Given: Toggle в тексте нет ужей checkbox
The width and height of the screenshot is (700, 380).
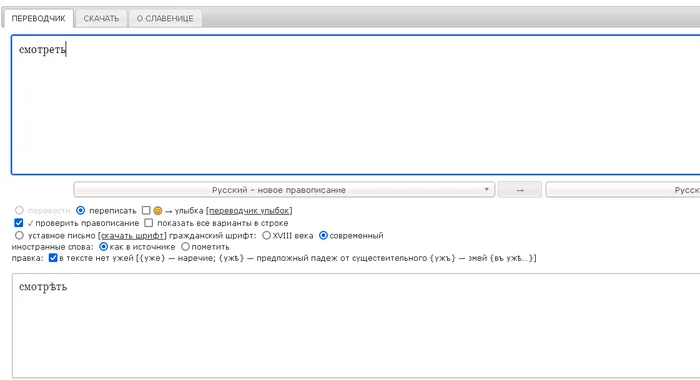Looking at the screenshot, I should 53,258.
